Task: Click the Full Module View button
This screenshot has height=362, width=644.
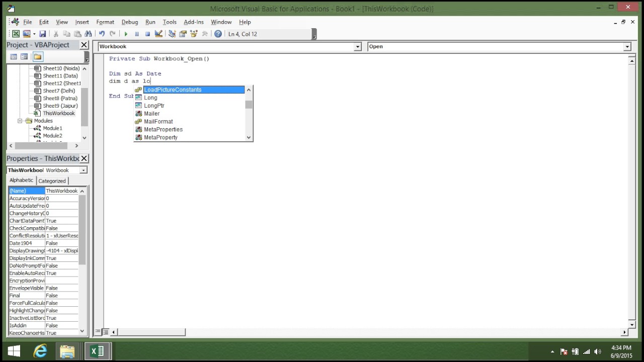Action: pyautogui.click(x=105, y=332)
